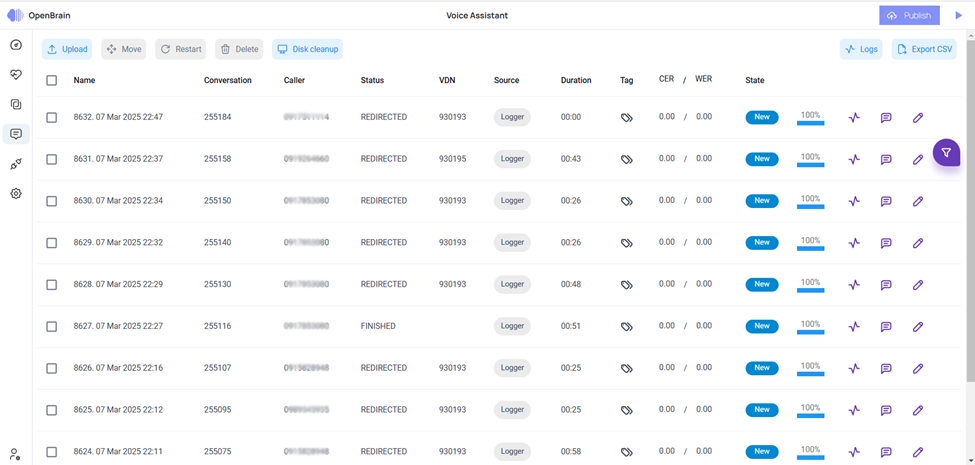This screenshot has width=975, height=465.
Task: Select checkbox for row 8626
Action: 52,368
